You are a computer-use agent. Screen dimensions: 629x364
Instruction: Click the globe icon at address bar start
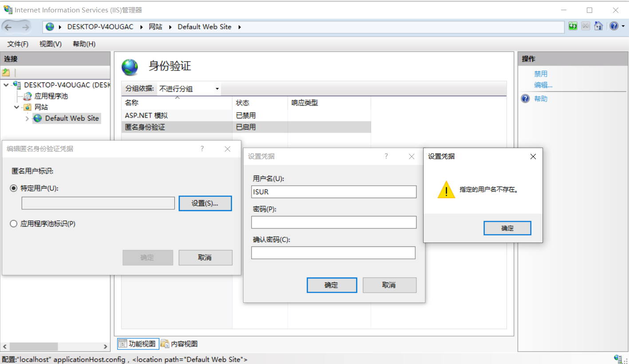point(50,27)
